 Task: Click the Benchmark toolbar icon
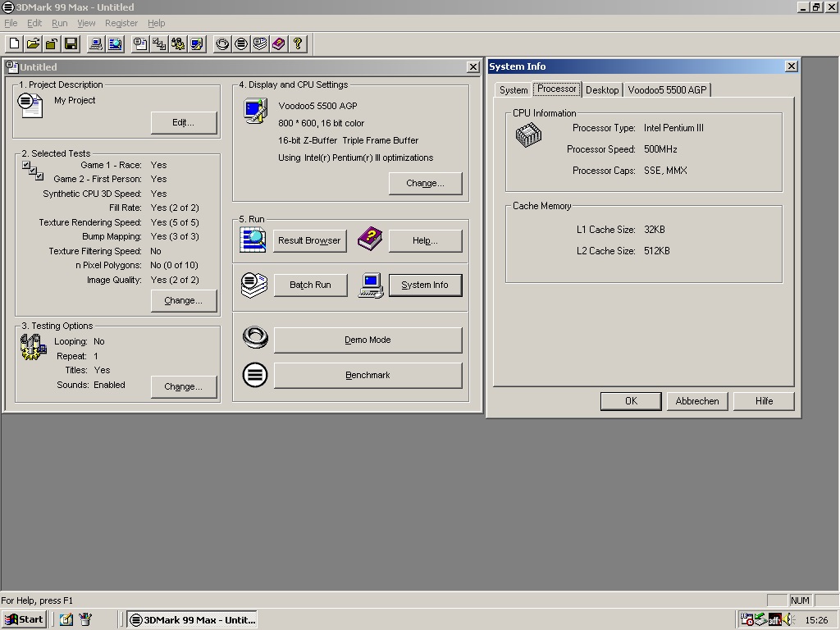point(241,43)
